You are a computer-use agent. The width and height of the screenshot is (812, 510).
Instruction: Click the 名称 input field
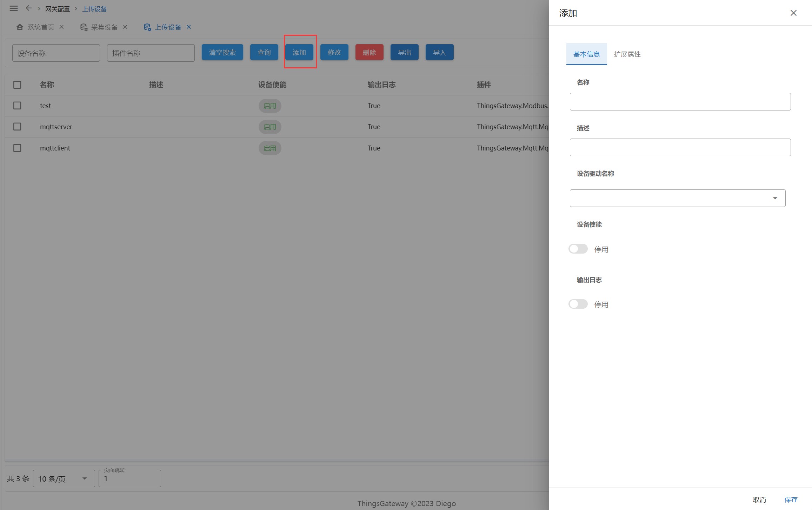click(680, 102)
